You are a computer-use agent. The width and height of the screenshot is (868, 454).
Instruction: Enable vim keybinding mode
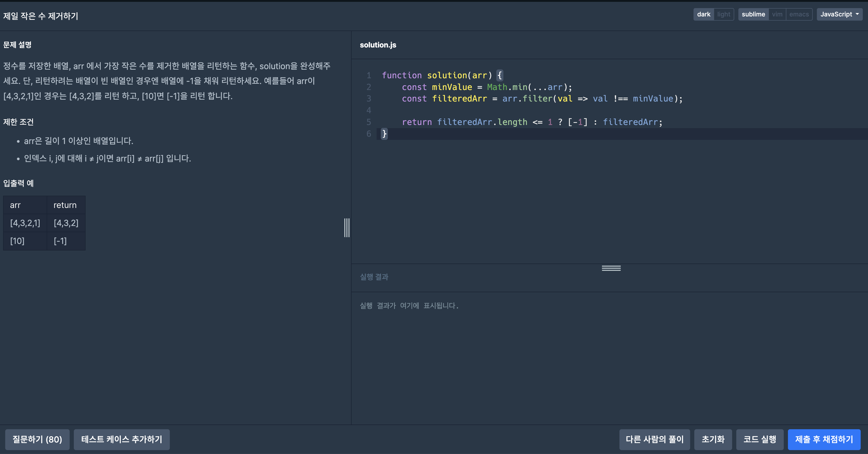pyautogui.click(x=777, y=14)
